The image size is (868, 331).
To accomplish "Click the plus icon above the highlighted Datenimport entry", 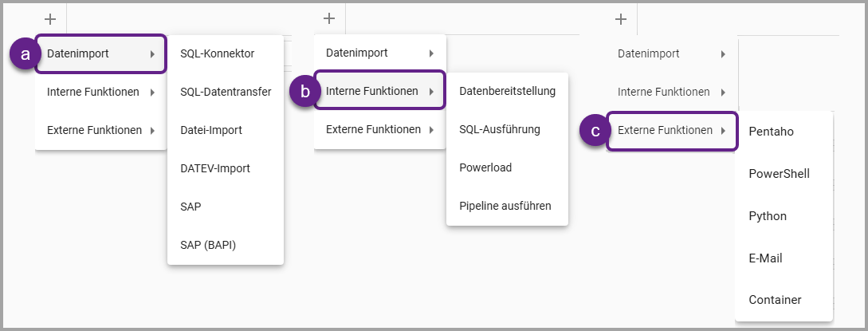I will [x=50, y=18].
